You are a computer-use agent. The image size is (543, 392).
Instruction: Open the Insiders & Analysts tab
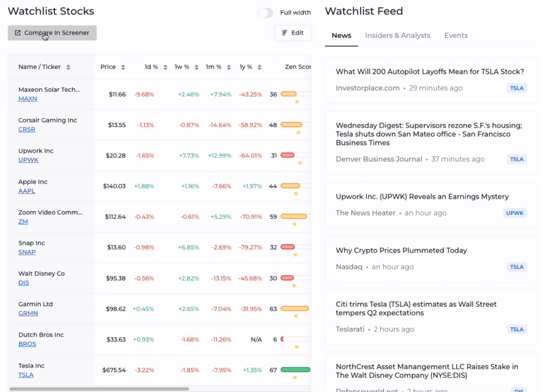tap(397, 35)
